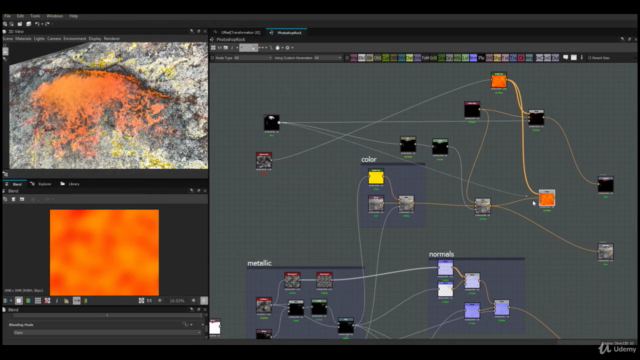Add a Gradient node (Grd chip)
This screenshot has width=640, height=360.
[433, 58]
